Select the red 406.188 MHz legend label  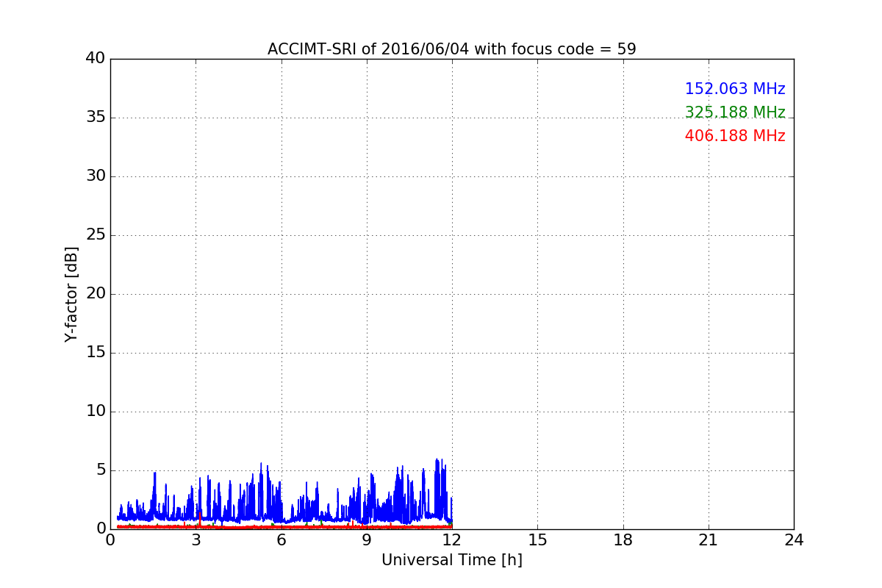click(735, 136)
